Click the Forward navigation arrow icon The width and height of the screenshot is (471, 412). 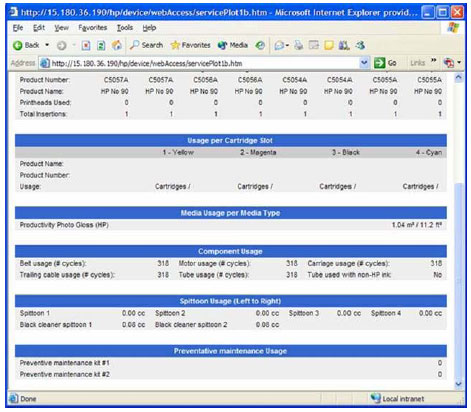pyautogui.click(x=61, y=45)
